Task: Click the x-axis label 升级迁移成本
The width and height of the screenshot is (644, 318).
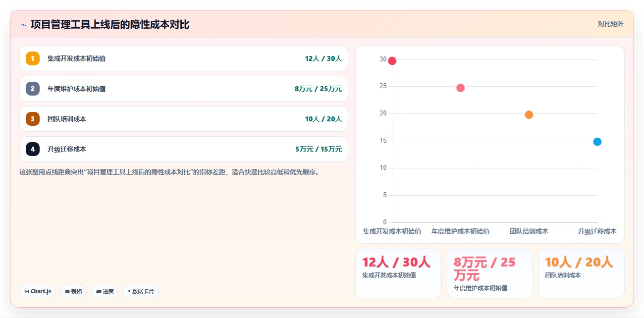Action: pyautogui.click(x=597, y=231)
